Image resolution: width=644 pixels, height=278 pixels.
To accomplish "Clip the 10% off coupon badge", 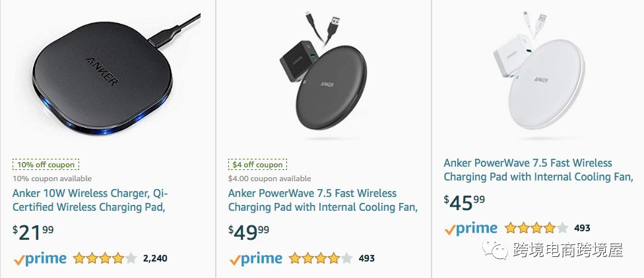I will 46,165.
